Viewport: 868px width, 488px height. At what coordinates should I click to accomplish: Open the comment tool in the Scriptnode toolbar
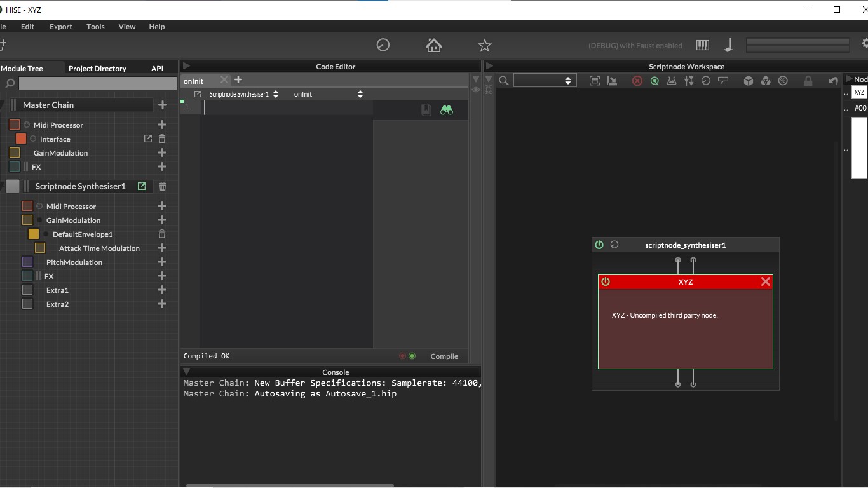coord(723,80)
